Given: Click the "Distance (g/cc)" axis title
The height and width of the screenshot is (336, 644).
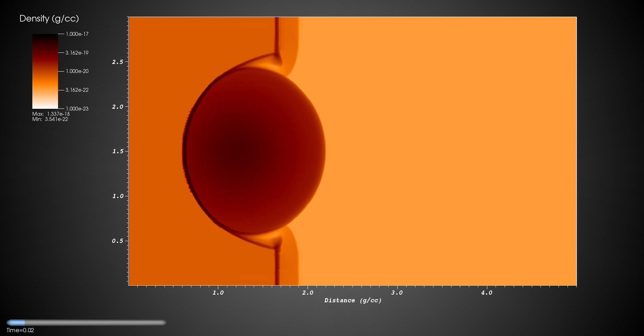Looking at the screenshot, I should point(353,301).
